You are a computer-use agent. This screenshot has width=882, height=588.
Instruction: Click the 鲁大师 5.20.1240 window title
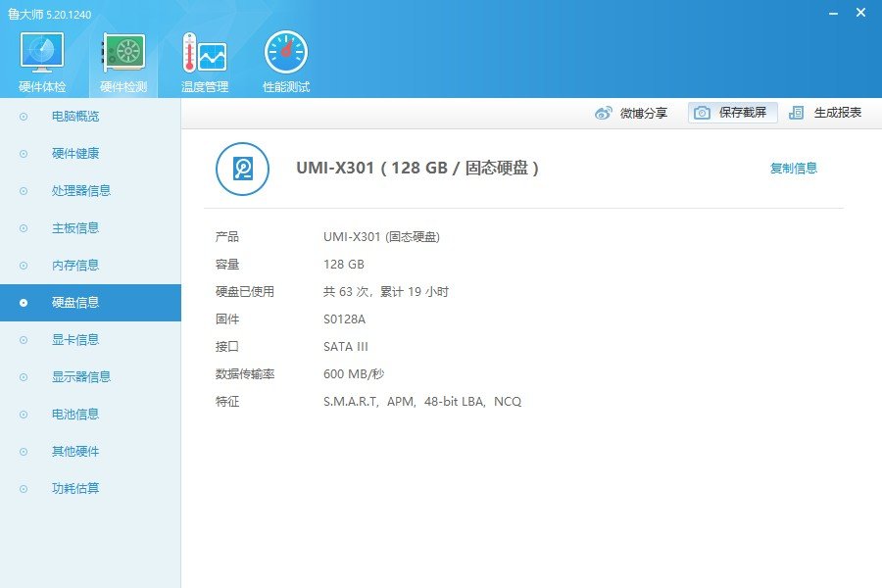click(x=50, y=15)
